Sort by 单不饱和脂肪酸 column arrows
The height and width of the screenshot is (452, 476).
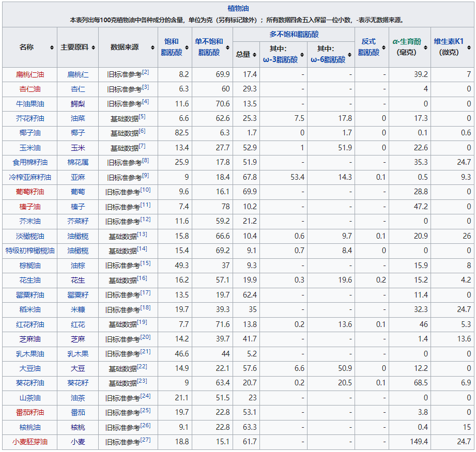tap(228, 48)
